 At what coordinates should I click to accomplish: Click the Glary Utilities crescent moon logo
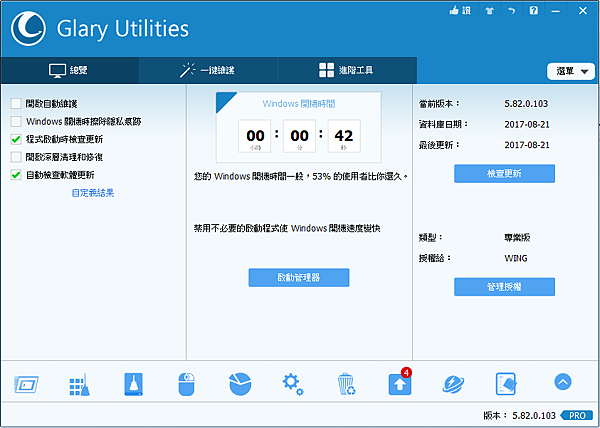(x=28, y=29)
